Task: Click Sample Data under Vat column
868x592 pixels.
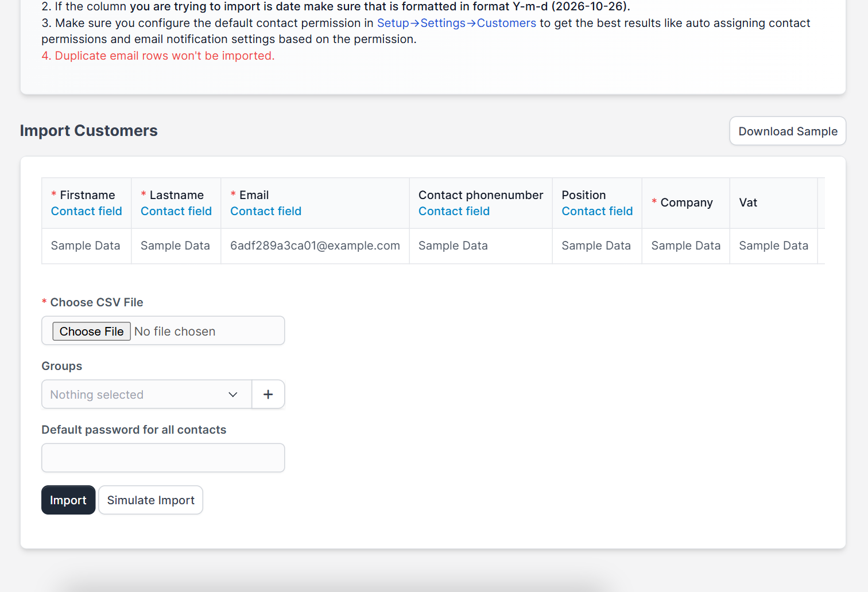Action: pyautogui.click(x=773, y=246)
